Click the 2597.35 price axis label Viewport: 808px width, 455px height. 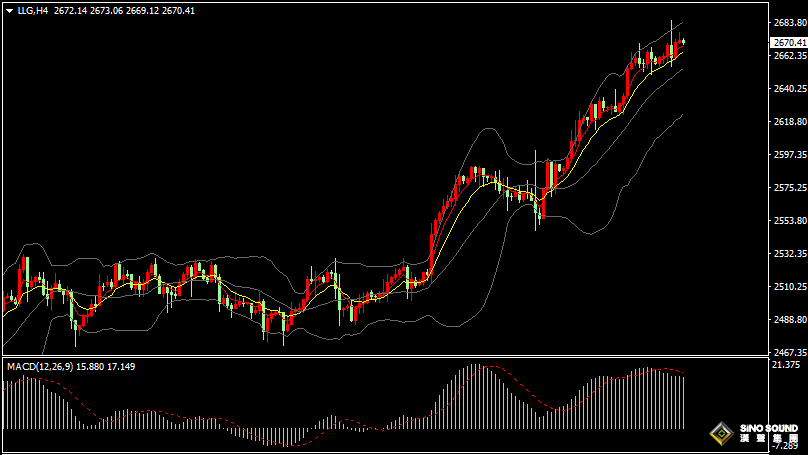[788, 155]
